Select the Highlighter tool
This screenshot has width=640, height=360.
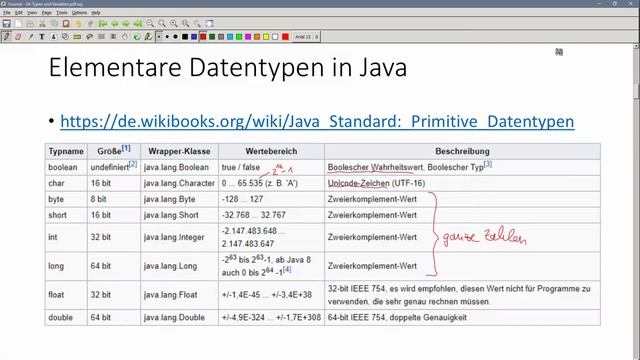click(x=30, y=37)
